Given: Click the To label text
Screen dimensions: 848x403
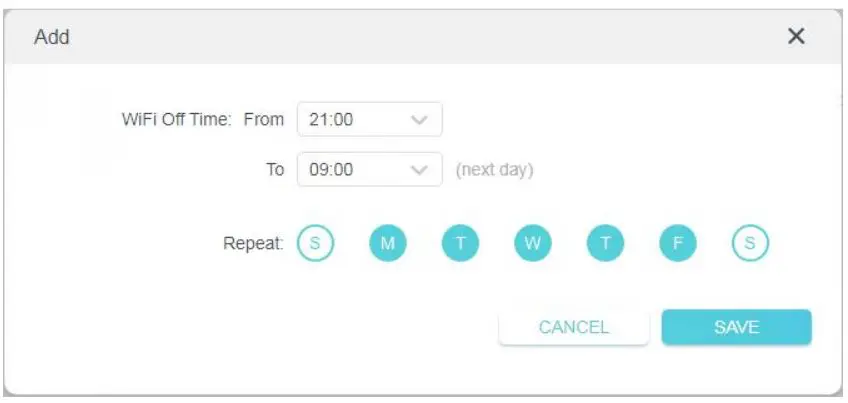Looking at the screenshot, I should [275, 170].
